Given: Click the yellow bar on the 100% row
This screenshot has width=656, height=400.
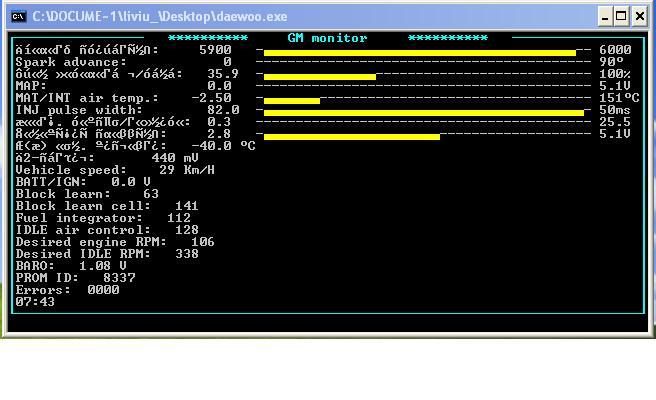Looking at the screenshot, I should pyautogui.click(x=319, y=76).
